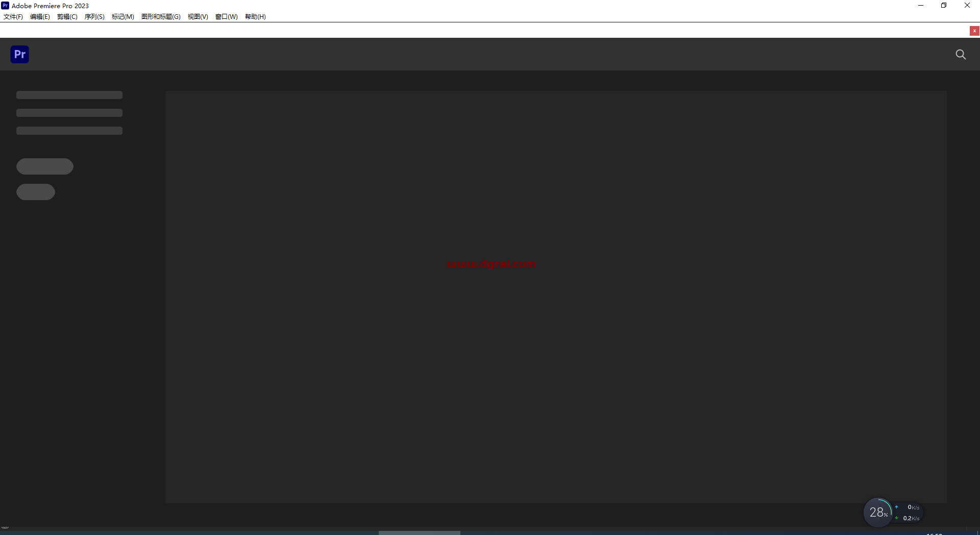Screen dimensions: 980x535
Task: Click the topmost loading placeholder bar in sidebar
Action: click(x=69, y=95)
